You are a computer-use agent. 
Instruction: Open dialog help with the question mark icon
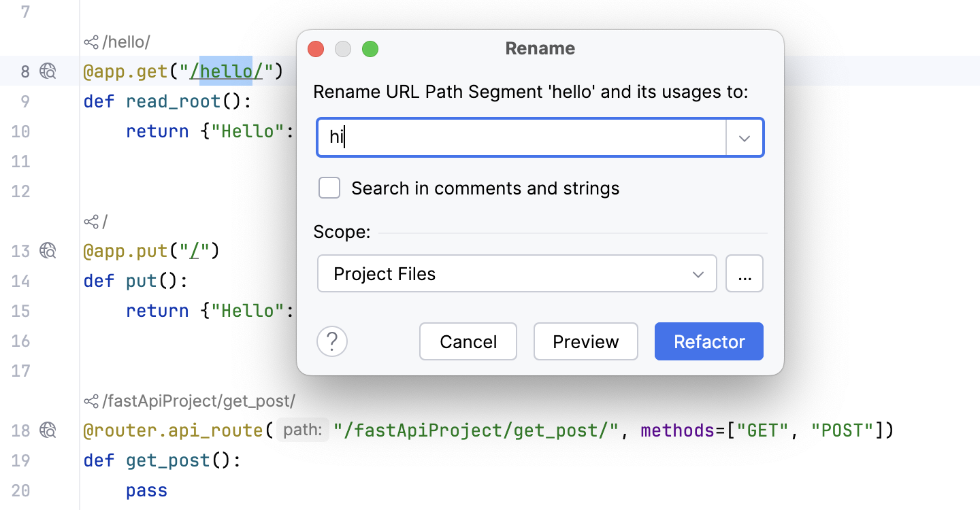click(332, 341)
